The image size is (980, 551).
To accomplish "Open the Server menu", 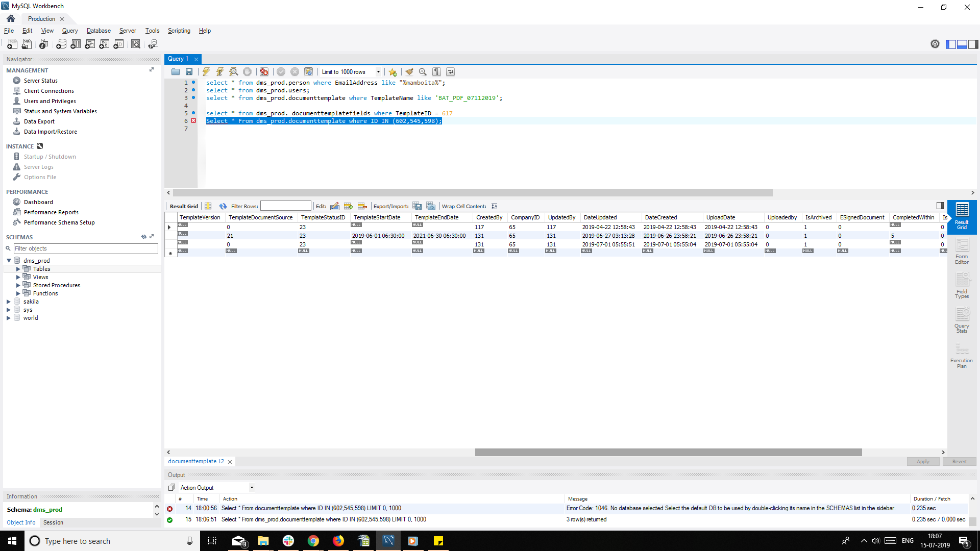I will coord(128,31).
